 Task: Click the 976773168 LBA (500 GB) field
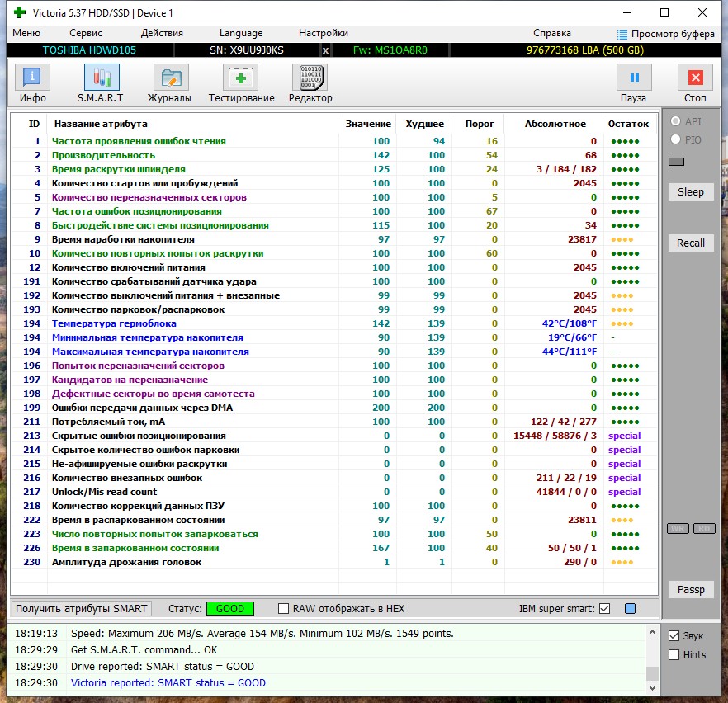point(585,50)
